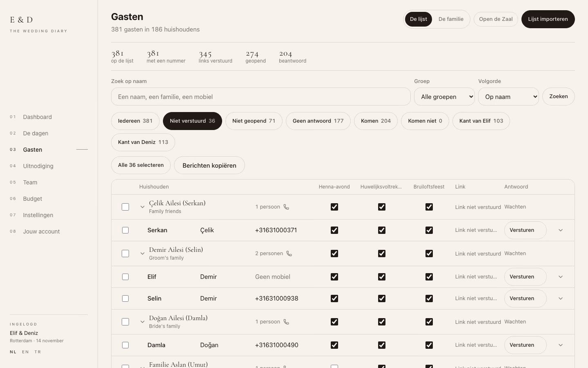Filter by Niet geopend
The width and height of the screenshot is (588, 368).
click(x=254, y=121)
